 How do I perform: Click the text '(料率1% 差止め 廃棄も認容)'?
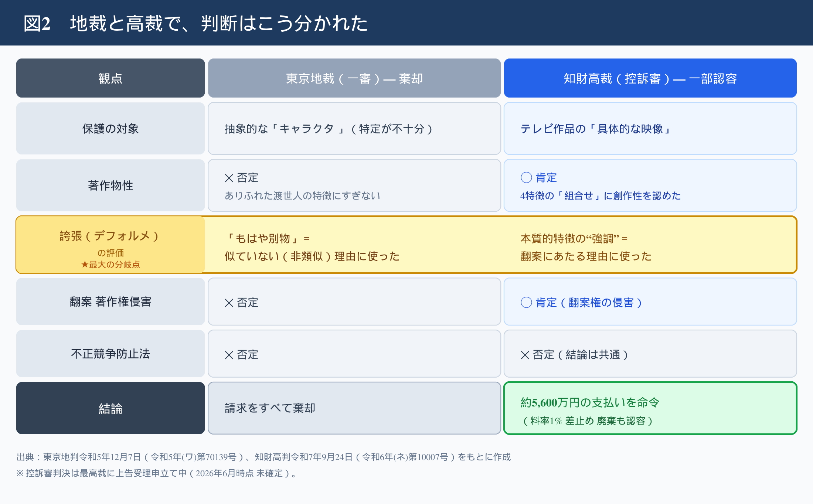tap(588, 421)
